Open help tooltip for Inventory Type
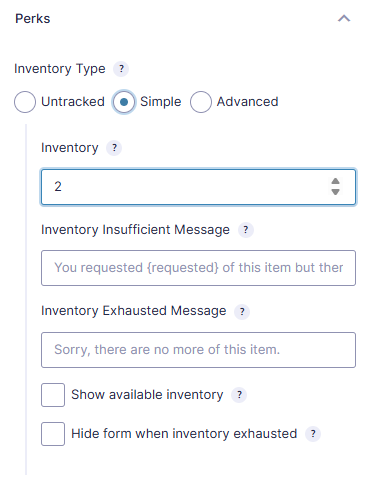Viewport: 370px width, 484px height. click(121, 69)
